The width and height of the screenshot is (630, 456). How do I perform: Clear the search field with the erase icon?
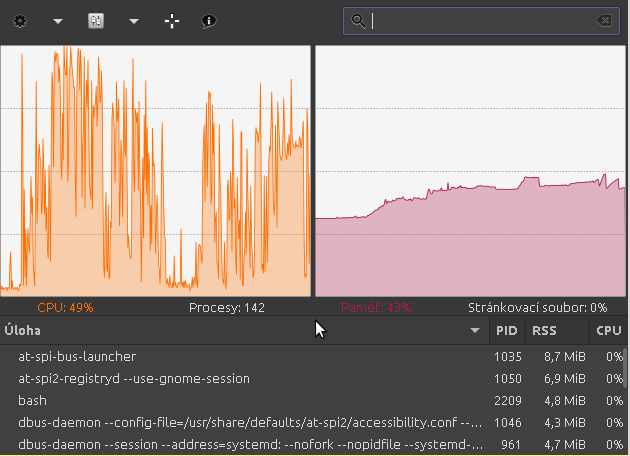click(x=604, y=20)
